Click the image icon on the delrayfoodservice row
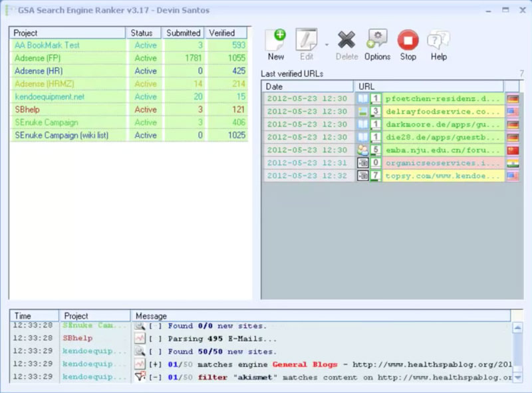532x393 pixels. (362, 112)
